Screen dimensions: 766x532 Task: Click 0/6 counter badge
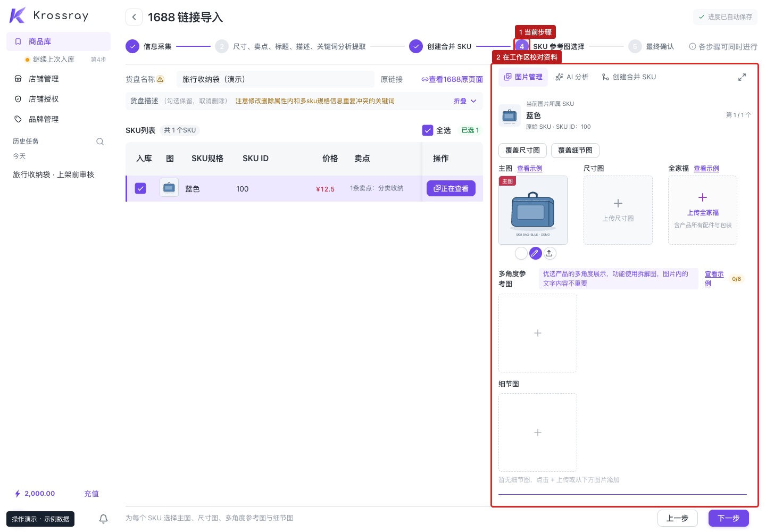[x=736, y=279]
